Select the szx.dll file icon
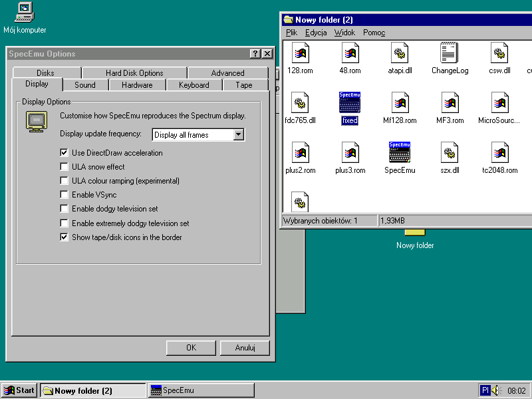532x399 pixels. click(450, 152)
